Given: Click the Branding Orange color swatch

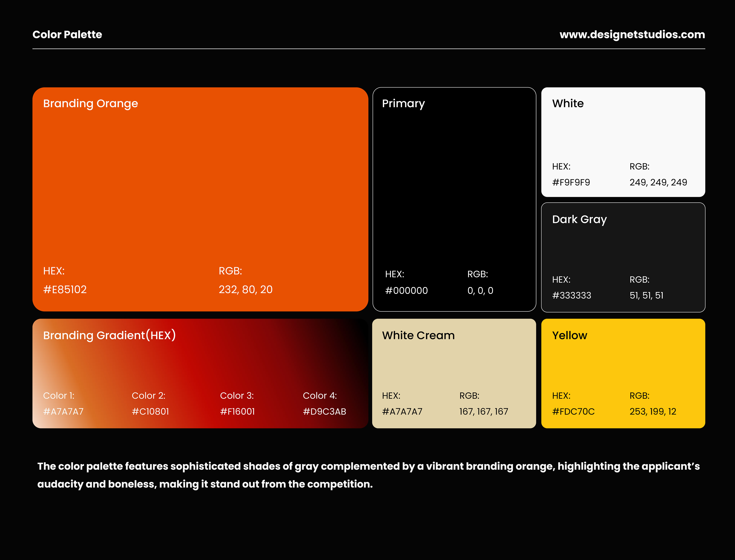Looking at the screenshot, I should 200,187.
